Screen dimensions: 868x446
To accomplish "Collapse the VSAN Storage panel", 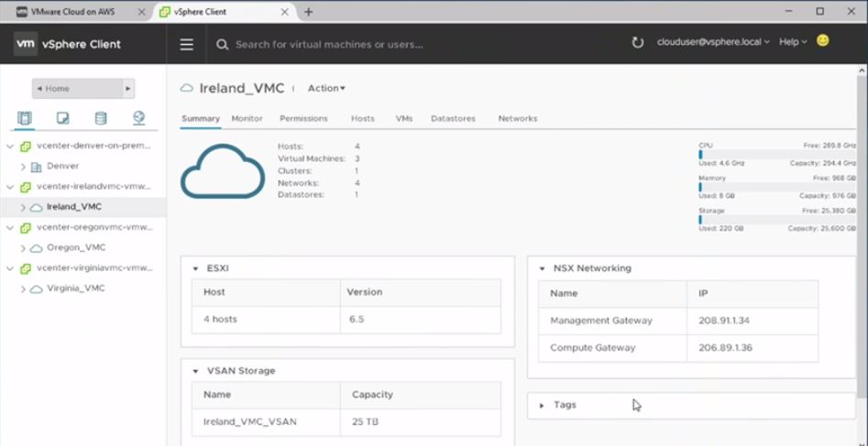I will 195,371.
